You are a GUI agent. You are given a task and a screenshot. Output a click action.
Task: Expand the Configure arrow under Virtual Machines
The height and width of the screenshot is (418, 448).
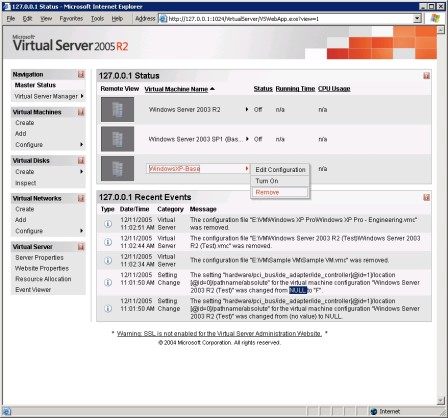tap(82, 144)
